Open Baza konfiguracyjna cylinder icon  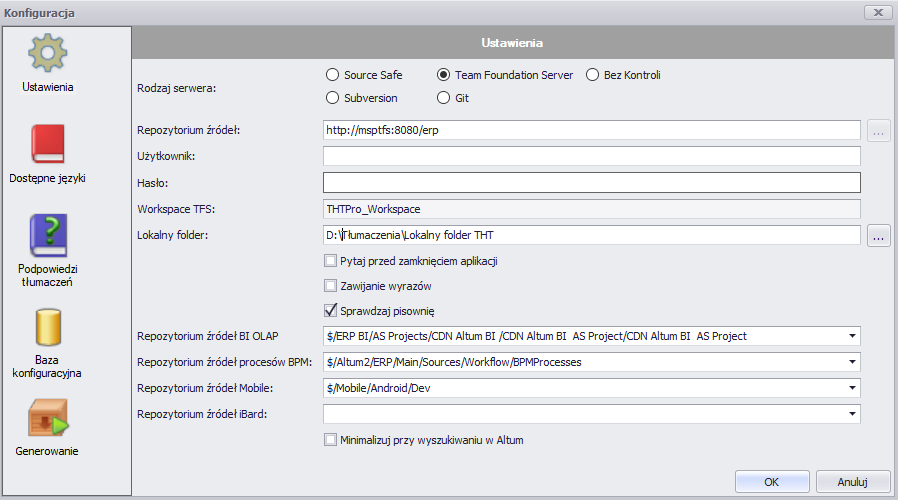click(x=48, y=327)
